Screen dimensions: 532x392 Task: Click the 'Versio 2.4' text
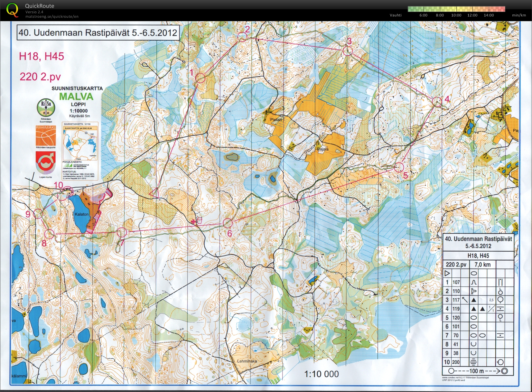point(34,12)
